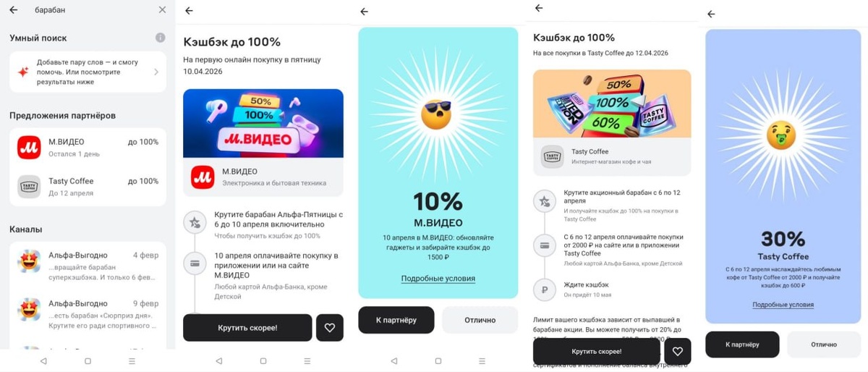868x372 pixels.
Task: Tap the search field containing барабан
Action: (90, 10)
